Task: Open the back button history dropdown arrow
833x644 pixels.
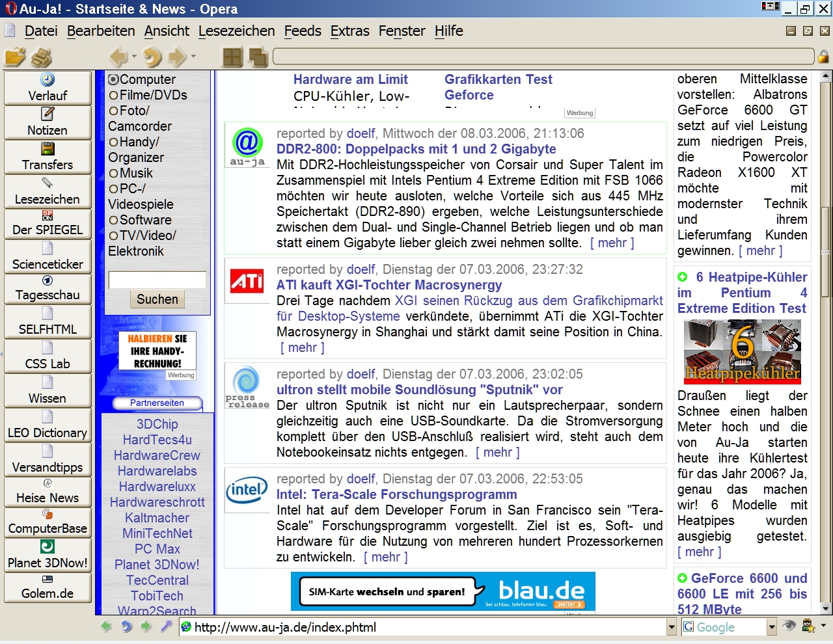Action: click(x=134, y=57)
